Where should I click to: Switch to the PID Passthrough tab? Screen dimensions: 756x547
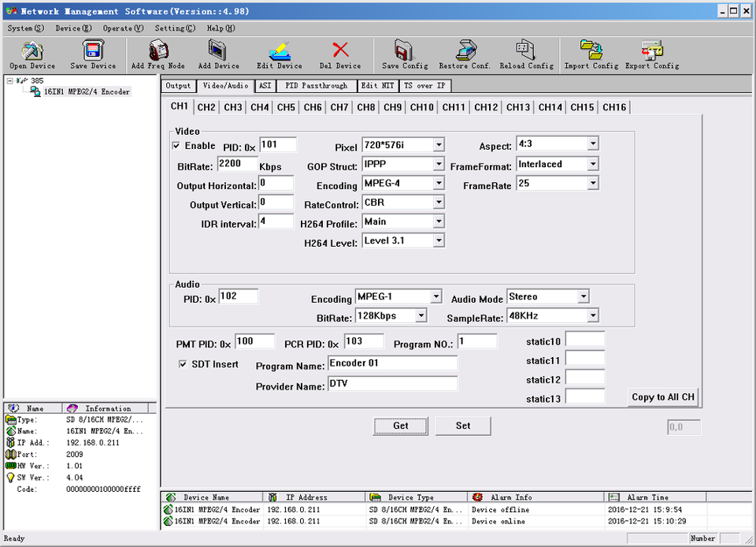[316, 86]
